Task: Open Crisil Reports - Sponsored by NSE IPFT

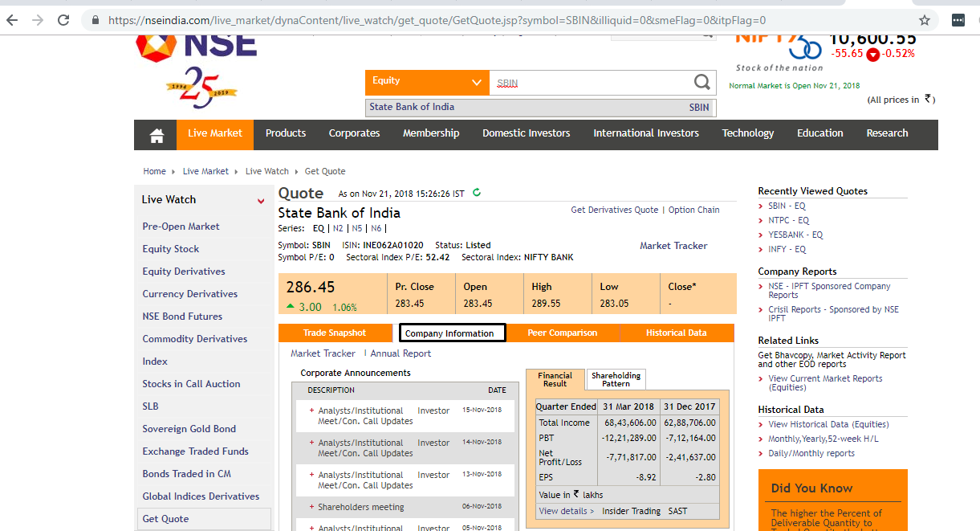Action: [833, 313]
